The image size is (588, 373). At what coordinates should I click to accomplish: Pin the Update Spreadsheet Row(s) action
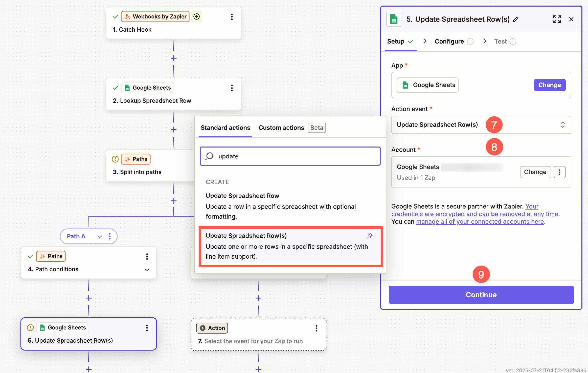370,236
